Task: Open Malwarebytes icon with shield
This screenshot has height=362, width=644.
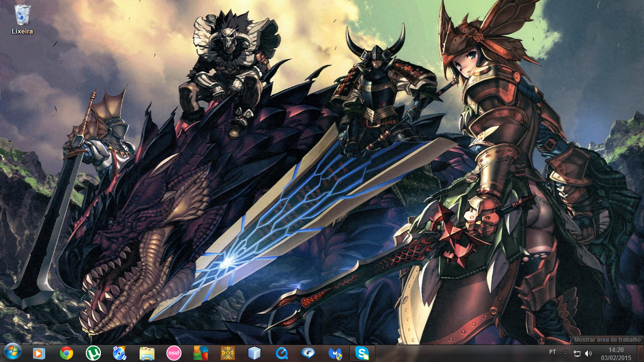Action: (x=335, y=353)
